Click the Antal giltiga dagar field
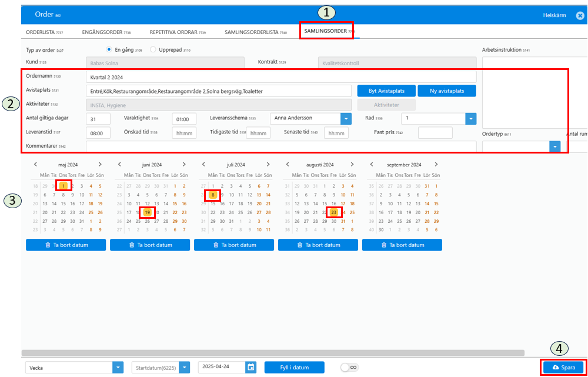 pos(98,119)
